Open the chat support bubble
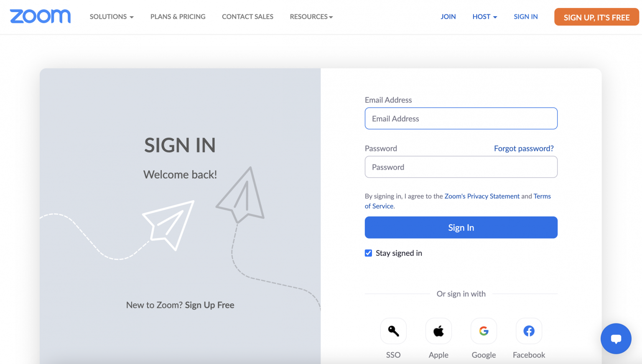 point(616,339)
